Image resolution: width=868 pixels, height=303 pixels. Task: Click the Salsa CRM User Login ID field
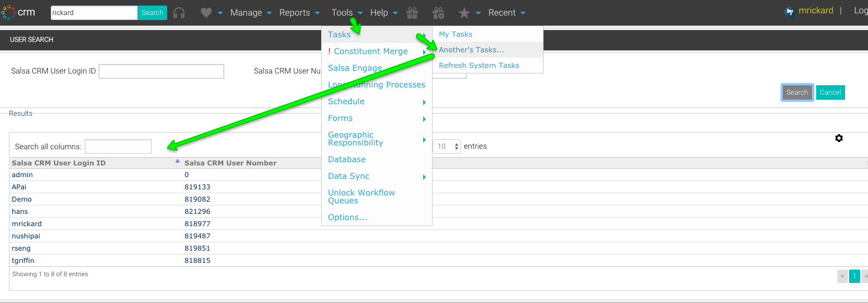(161, 71)
